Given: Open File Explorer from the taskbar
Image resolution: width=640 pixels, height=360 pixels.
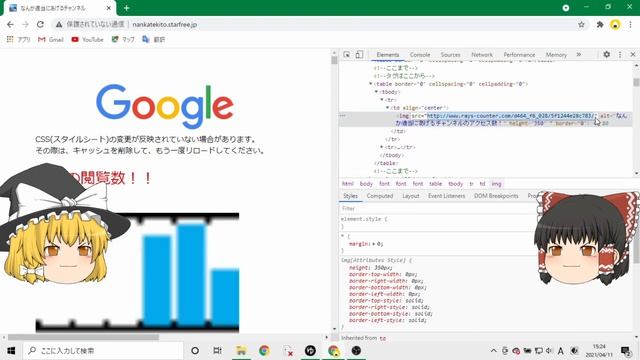Looking at the screenshot, I should 241,351.
